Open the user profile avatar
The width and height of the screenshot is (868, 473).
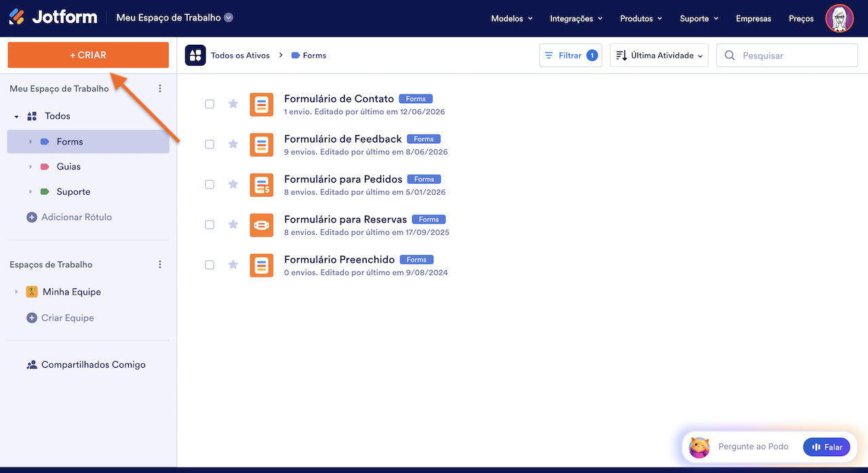[x=840, y=18]
